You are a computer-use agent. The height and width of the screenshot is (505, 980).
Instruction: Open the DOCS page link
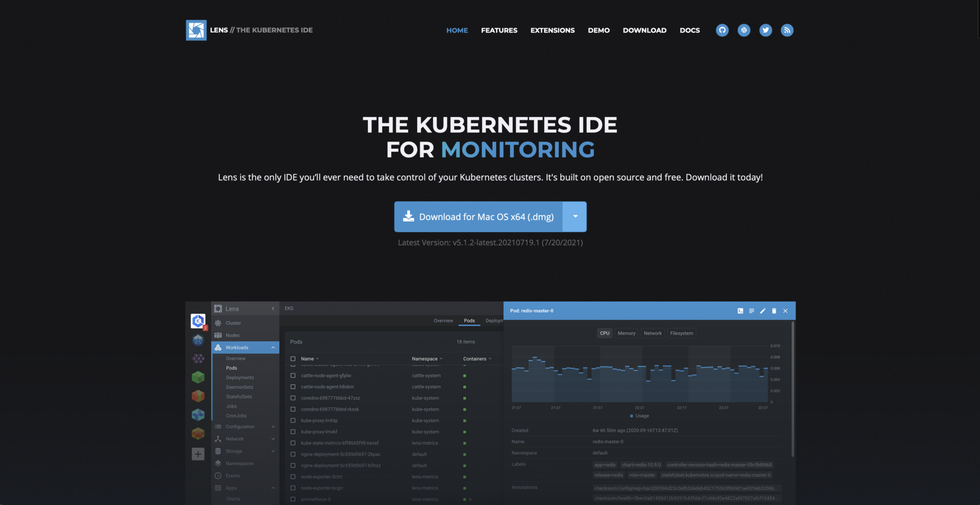690,30
